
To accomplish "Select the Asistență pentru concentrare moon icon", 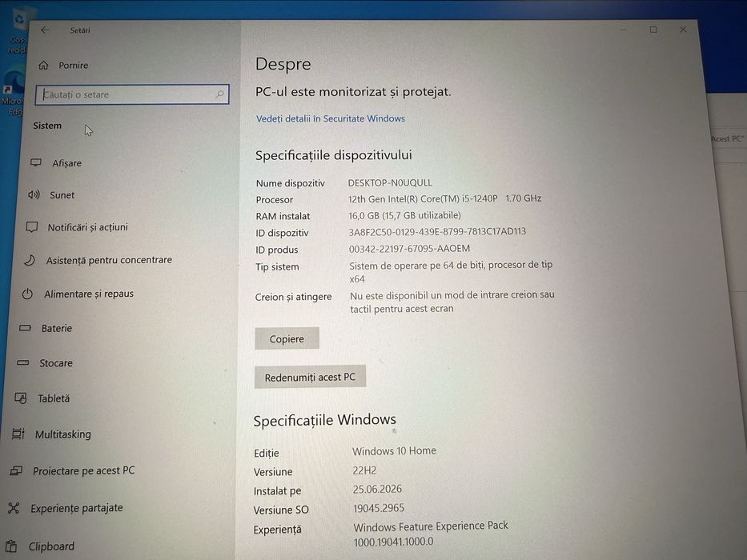I will (30, 260).
